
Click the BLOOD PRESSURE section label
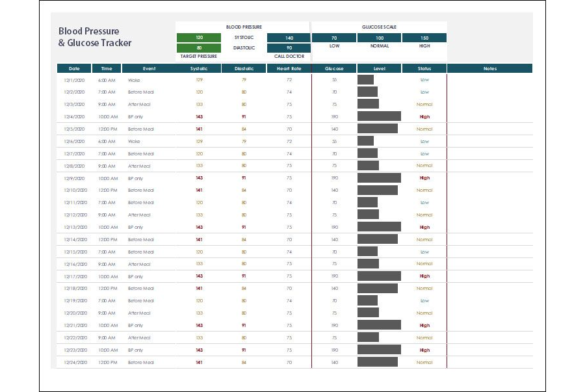click(x=244, y=27)
